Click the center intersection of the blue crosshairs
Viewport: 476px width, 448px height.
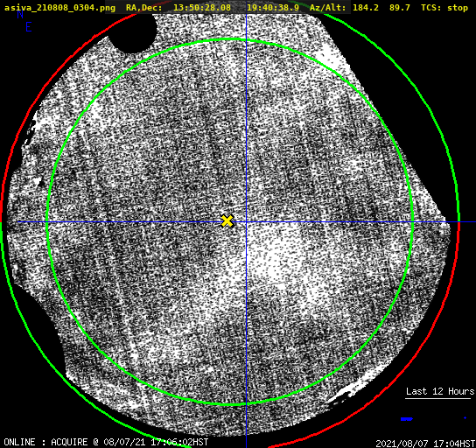tap(246, 222)
